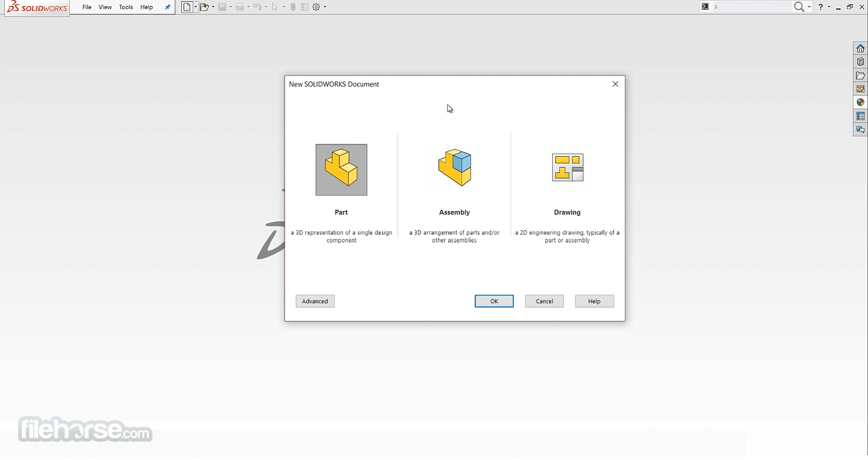Image resolution: width=868 pixels, height=460 pixels.
Task: Open the SOLIDWORKS Forum chat tab
Action: [860, 129]
